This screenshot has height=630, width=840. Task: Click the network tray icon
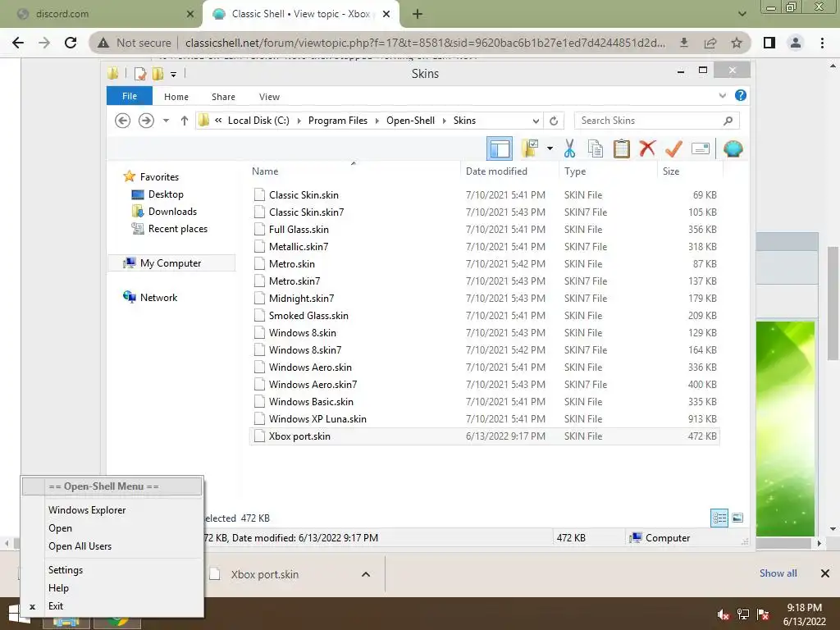(x=743, y=614)
